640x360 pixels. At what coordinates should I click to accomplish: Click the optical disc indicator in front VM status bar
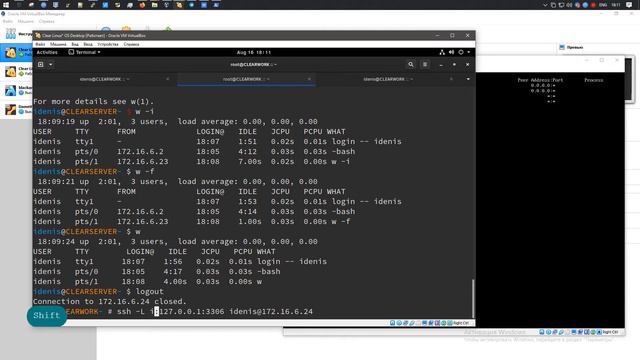click(x=399, y=323)
